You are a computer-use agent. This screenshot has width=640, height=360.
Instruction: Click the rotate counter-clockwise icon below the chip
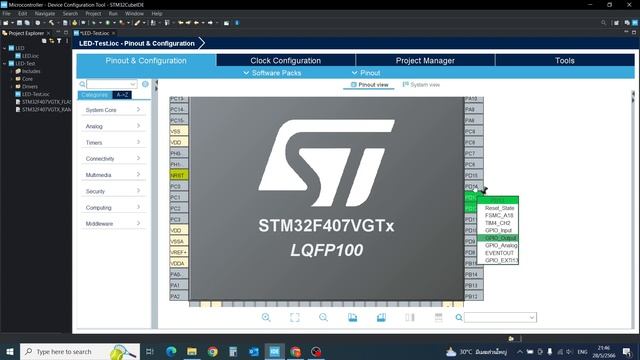381,317
